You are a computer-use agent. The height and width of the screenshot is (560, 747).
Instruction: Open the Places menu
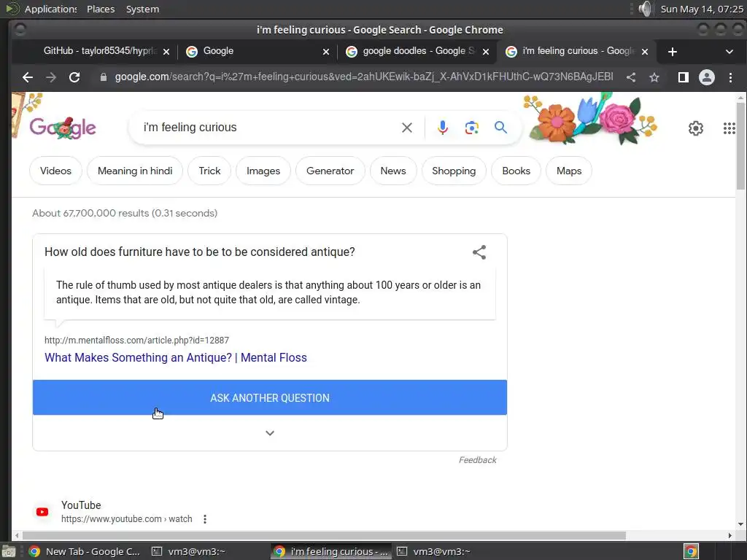pos(101,9)
